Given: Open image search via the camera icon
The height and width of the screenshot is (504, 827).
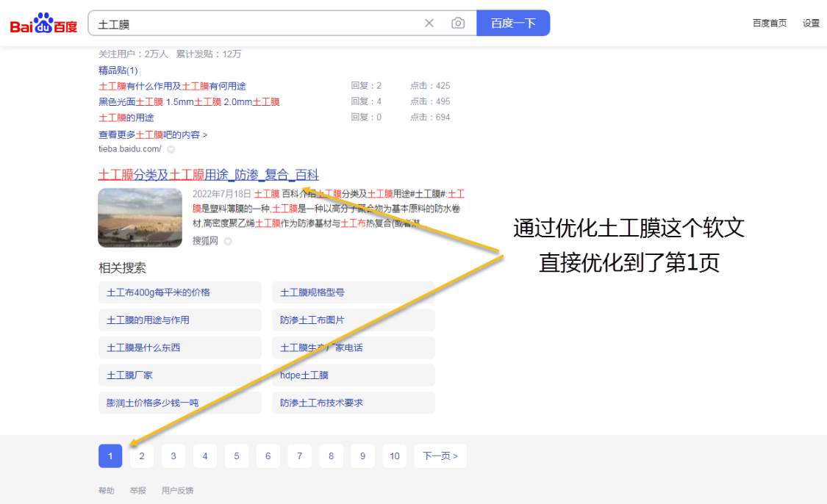Looking at the screenshot, I should click(x=458, y=23).
